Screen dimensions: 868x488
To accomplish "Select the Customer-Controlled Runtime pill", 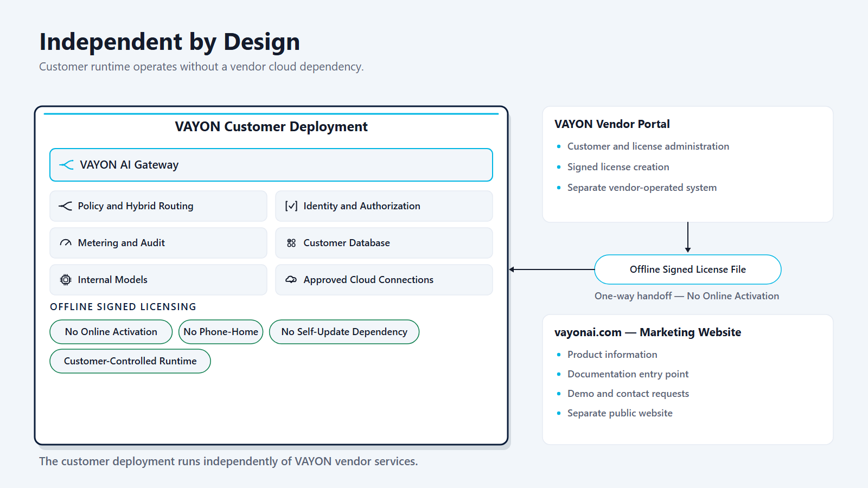I will coord(130,361).
